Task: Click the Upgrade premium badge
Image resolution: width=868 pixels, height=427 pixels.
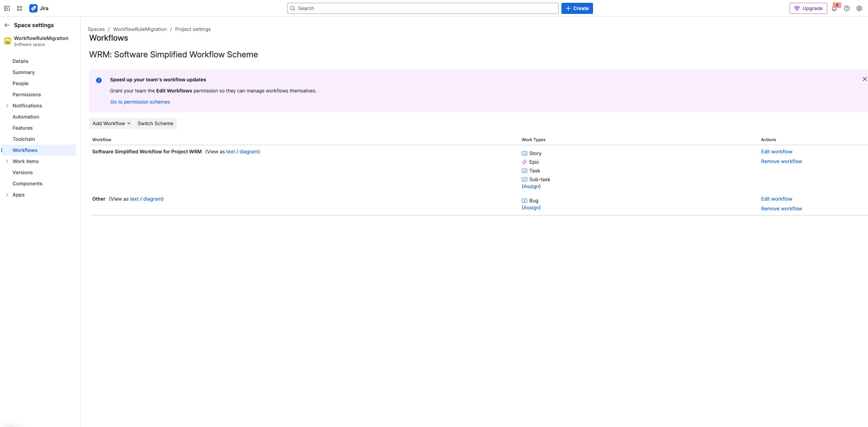Action: click(x=808, y=8)
